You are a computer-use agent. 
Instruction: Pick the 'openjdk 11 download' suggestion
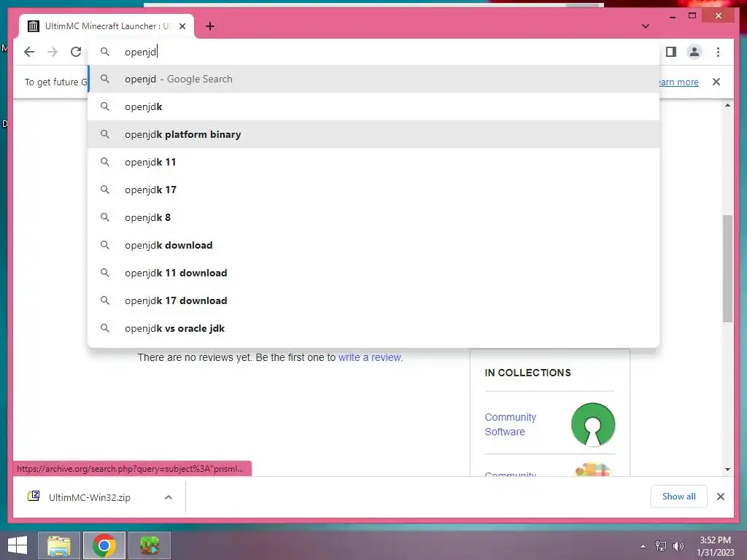374,273
